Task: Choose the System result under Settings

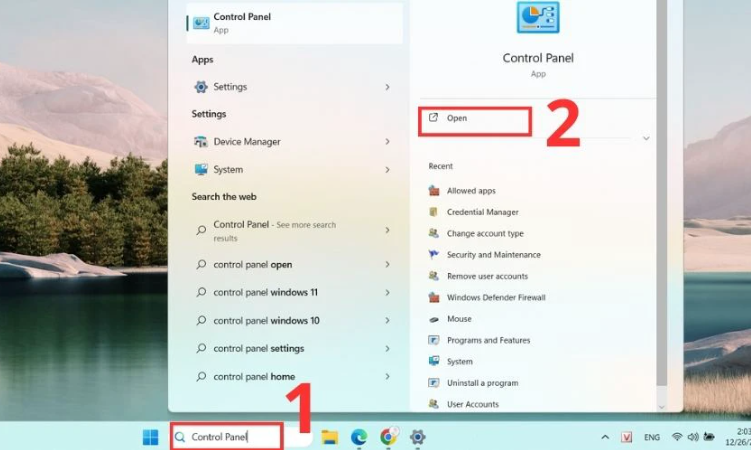Action: coord(228,170)
